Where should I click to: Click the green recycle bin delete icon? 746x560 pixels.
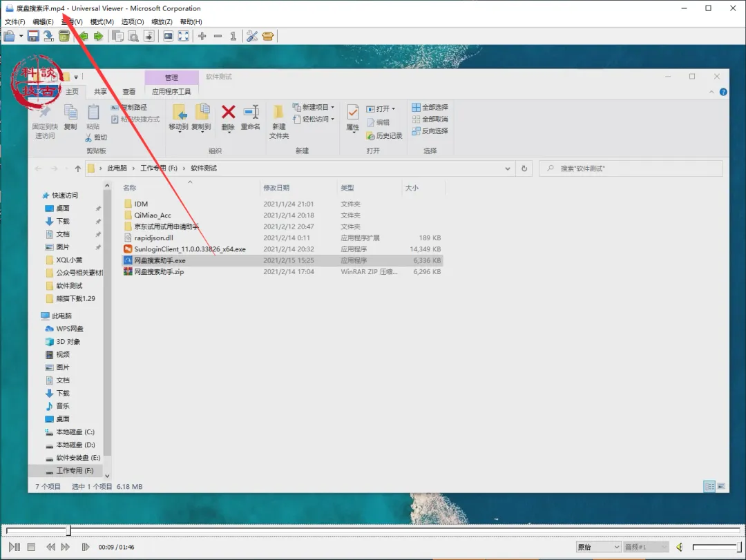pyautogui.click(x=64, y=36)
